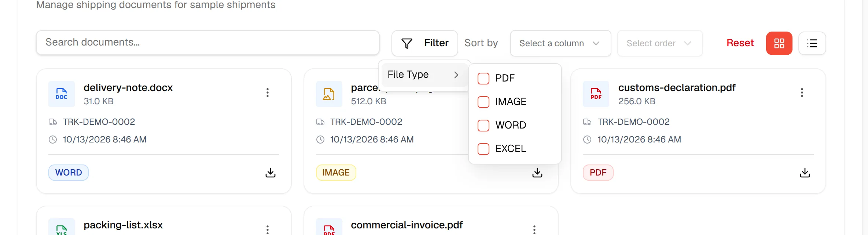Click the IMAGE tag badge

[336, 173]
